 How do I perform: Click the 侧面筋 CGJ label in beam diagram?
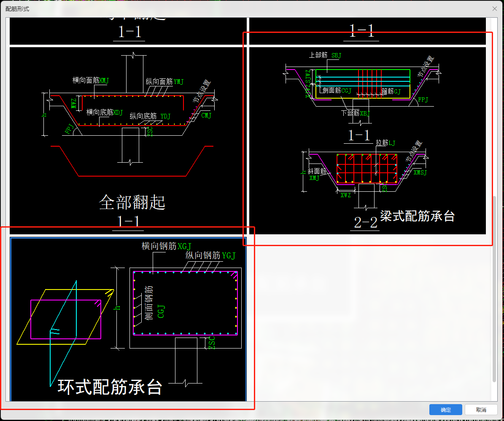click(x=337, y=91)
